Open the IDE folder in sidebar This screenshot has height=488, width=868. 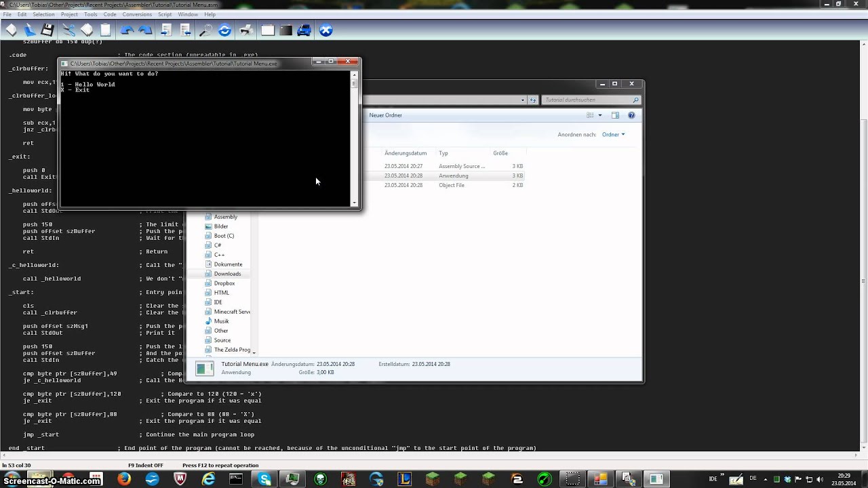click(x=218, y=302)
